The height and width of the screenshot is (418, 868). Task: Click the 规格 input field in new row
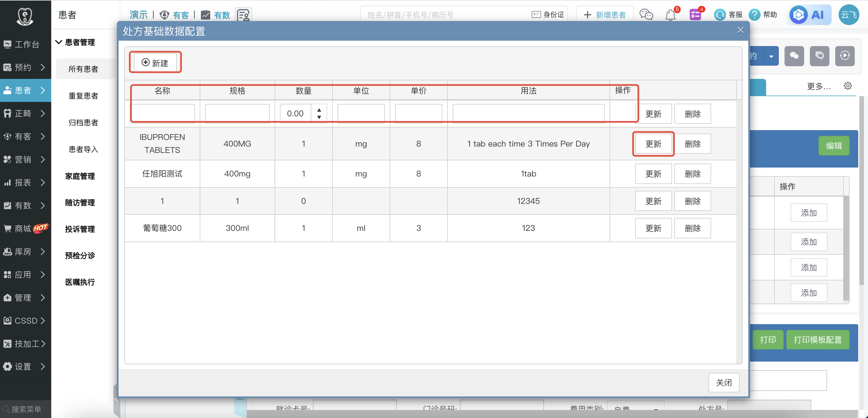point(237,114)
